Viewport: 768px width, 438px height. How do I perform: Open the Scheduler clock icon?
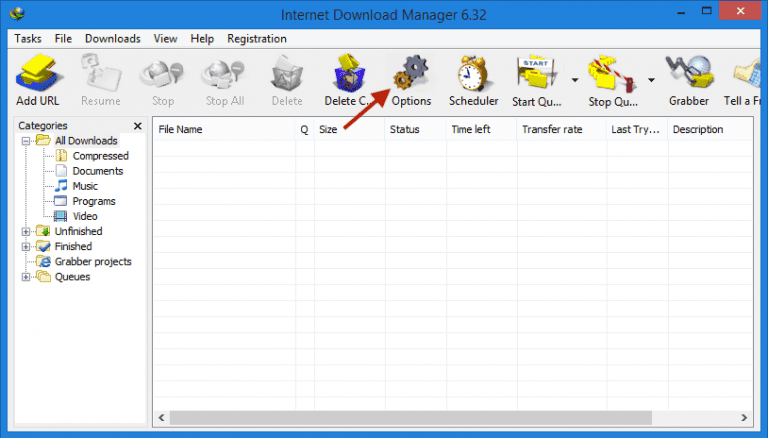(473, 73)
